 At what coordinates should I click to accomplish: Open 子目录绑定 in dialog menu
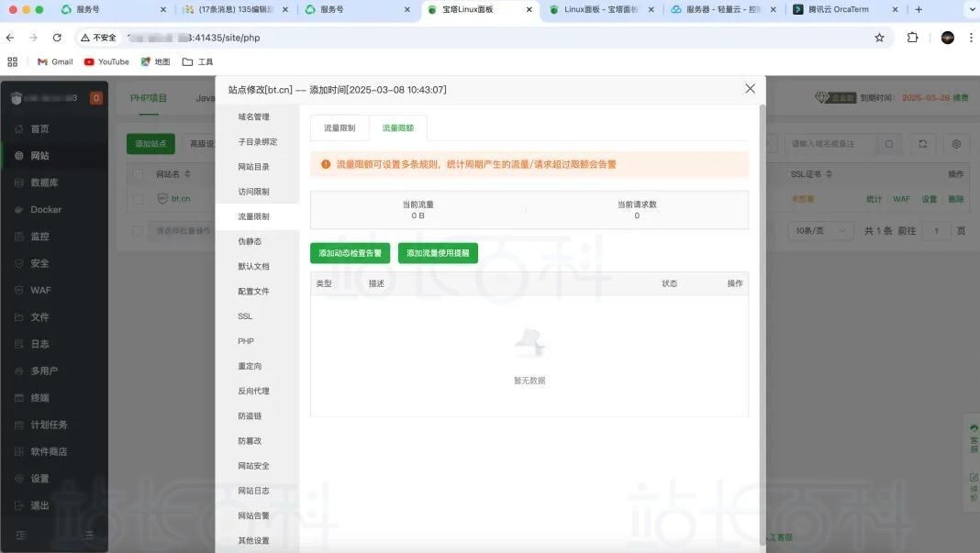pos(257,142)
